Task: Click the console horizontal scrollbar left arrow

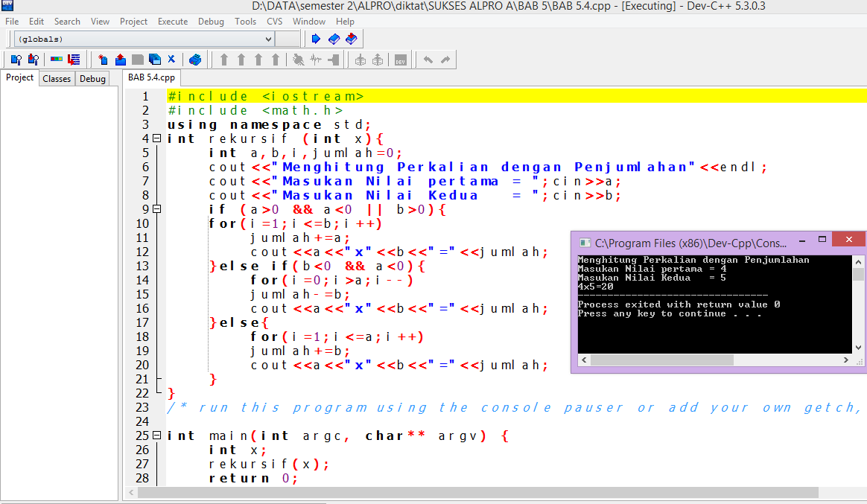Action: (584, 360)
